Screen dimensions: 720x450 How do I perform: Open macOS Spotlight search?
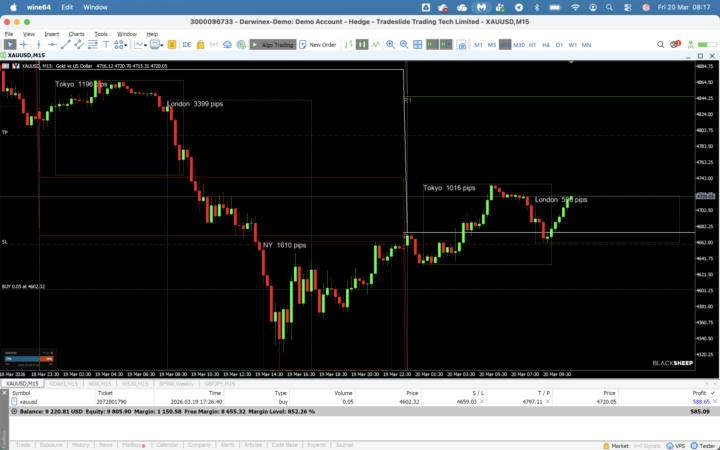609,7
